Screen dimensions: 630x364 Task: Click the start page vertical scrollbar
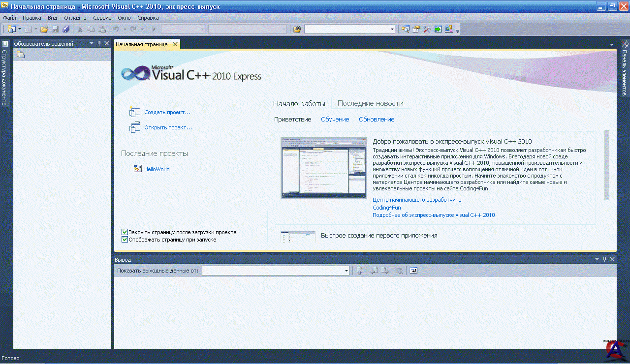[x=607, y=165]
